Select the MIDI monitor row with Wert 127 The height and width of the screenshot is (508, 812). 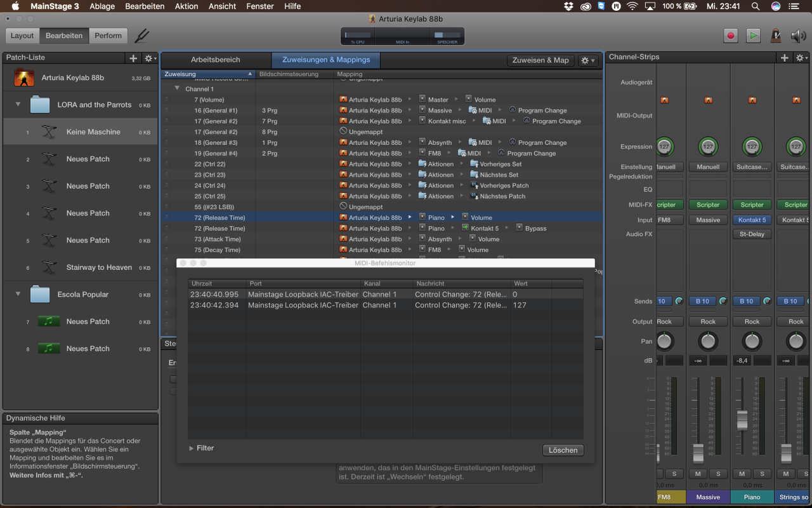pyautogui.click(x=386, y=305)
